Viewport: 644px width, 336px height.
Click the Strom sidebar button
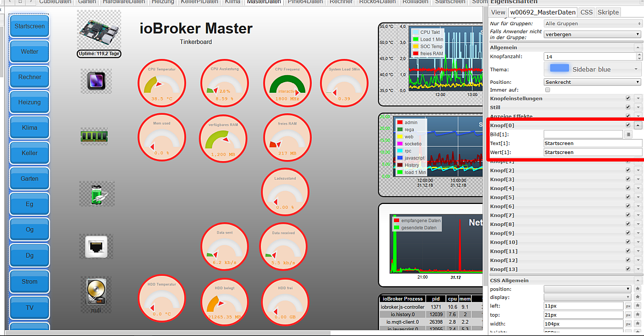click(x=30, y=281)
